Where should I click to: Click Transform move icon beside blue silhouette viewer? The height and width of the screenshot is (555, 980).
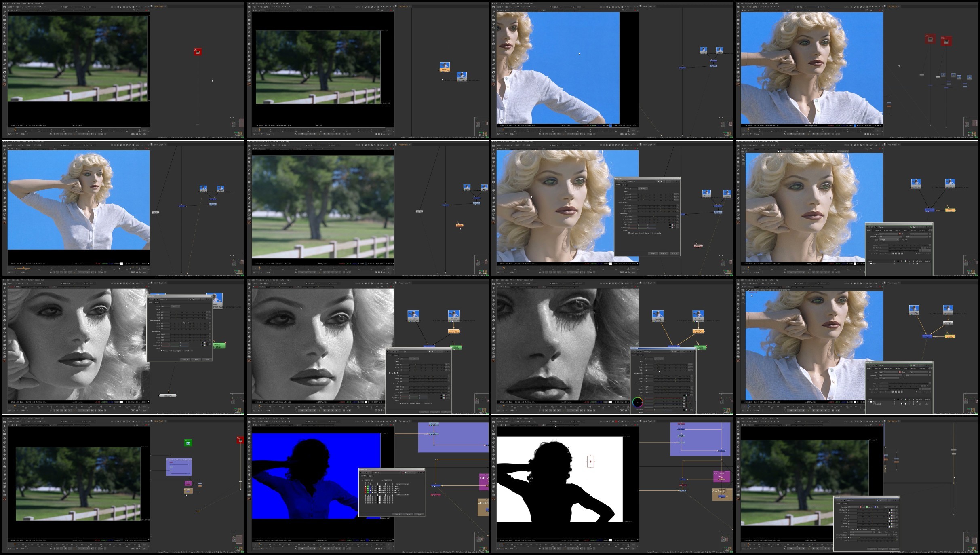(x=249, y=455)
